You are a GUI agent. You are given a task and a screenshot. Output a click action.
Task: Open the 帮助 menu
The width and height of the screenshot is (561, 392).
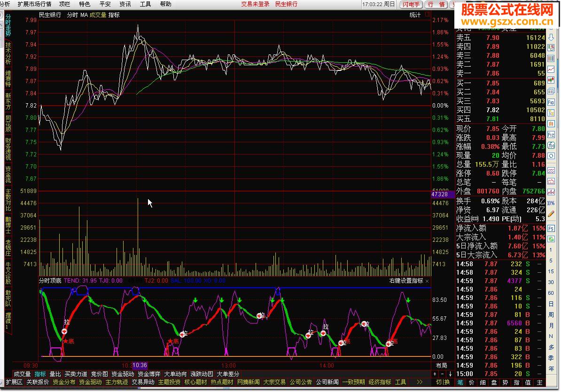click(x=166, y=4)
